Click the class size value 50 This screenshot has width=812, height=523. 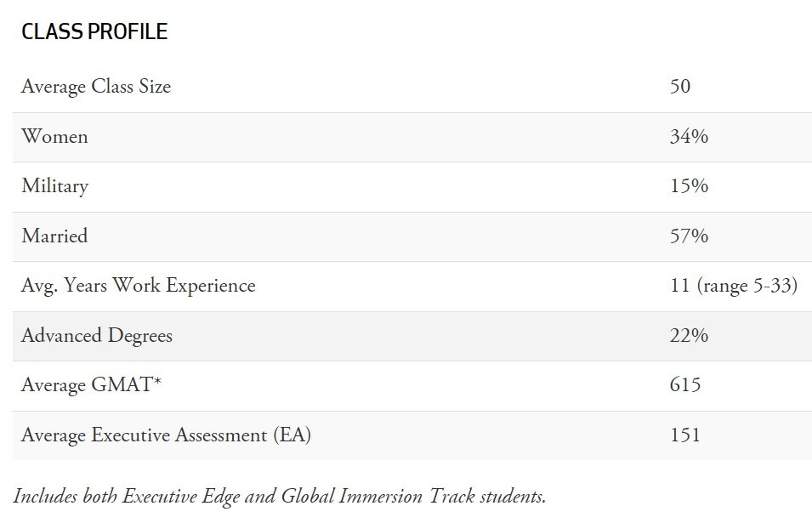[680, 87]
